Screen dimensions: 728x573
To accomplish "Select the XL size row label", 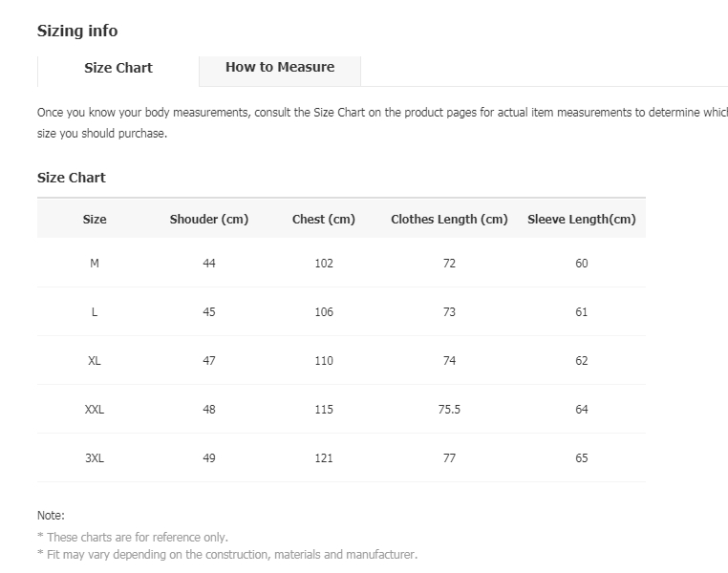I will [95, 360].
